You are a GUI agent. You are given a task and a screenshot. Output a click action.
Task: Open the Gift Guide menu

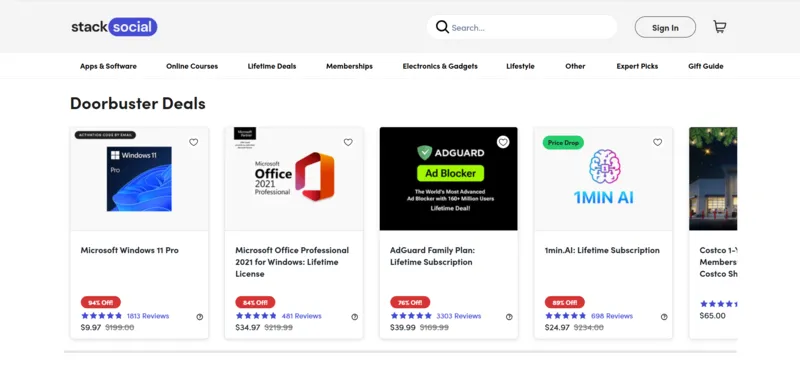(x=706, y=66)
